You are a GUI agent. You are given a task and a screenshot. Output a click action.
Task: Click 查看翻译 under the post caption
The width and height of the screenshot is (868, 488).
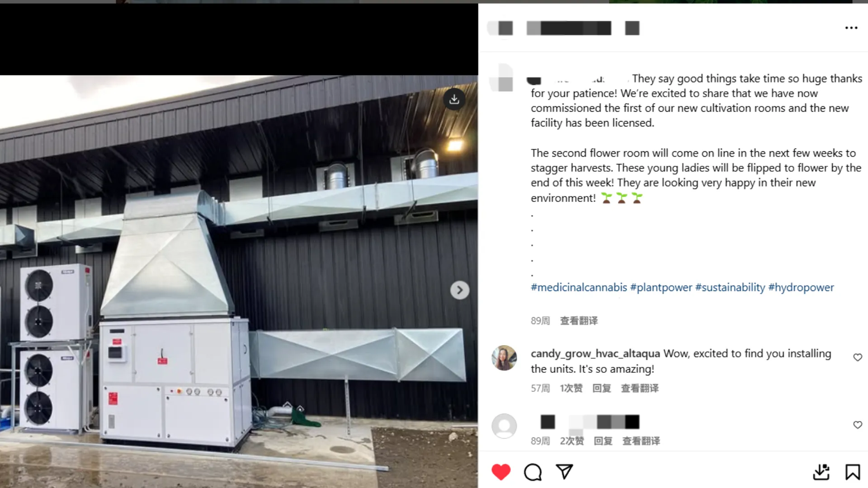click(x=579, y=321)
